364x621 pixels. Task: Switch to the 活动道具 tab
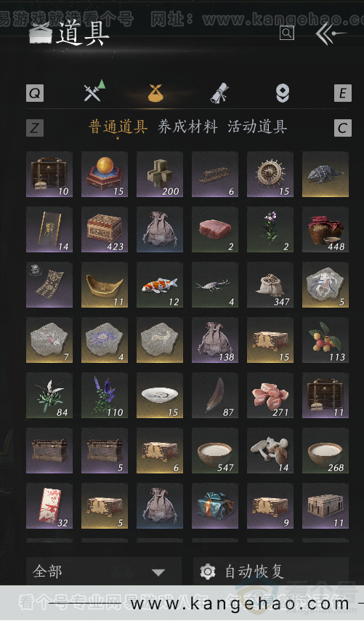click(x=257, y=127)
